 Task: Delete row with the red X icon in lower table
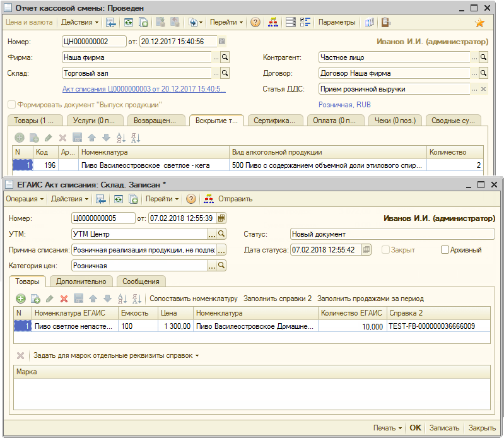pos(64,299)
